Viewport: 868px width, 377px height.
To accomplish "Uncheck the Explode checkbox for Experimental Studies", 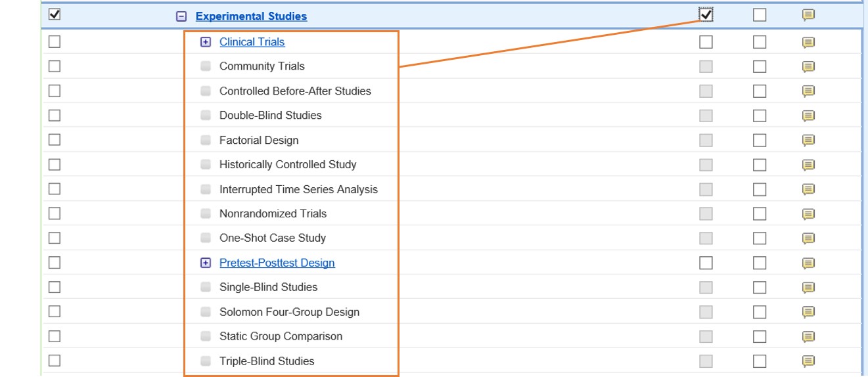I will pyautogui.click(x=706, y=14).
